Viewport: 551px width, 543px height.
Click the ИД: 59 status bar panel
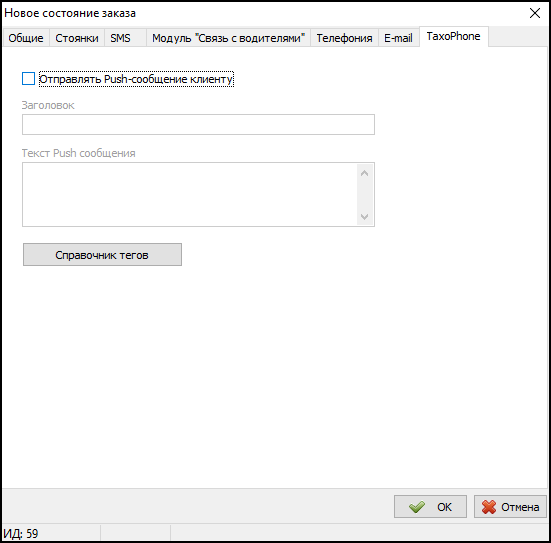(x=51, y=534)
